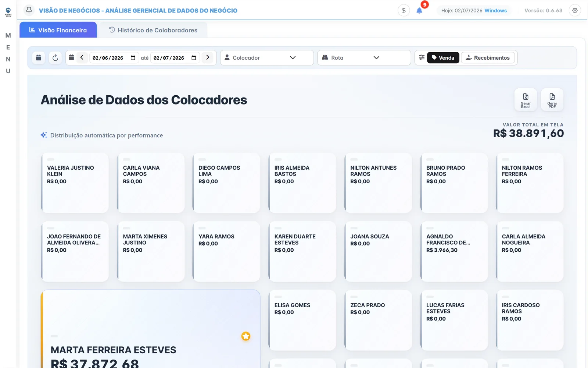The width and height of the screenshot is (588, 368).
Task: Open the Diego Campos Lima card
Action: (x=226, y=183)
